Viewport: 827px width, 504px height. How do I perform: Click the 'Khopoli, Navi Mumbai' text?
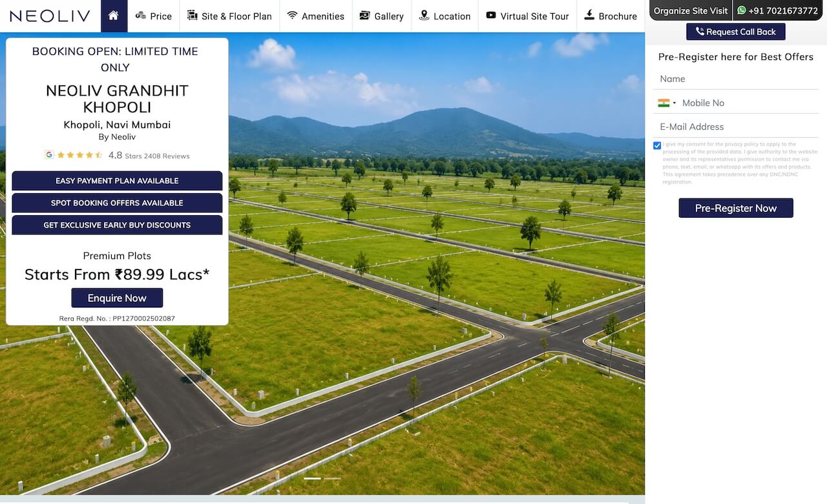click(117, 125)
